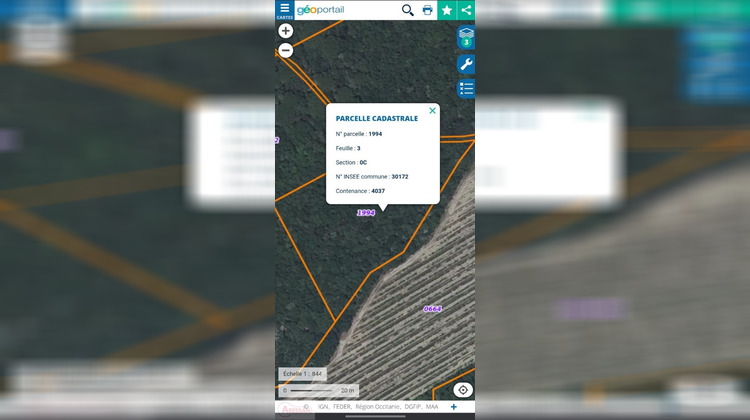This screenshot has height=420, width=750.
Task: Print the current map view
Action: click(428, 10)
